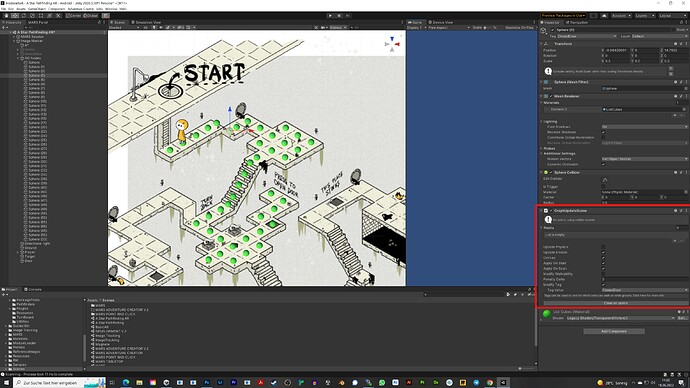The width and height of the screenshot is (690, 388).
Task: Select the Move tool in the toolbar
Action: tap(15, 15)
